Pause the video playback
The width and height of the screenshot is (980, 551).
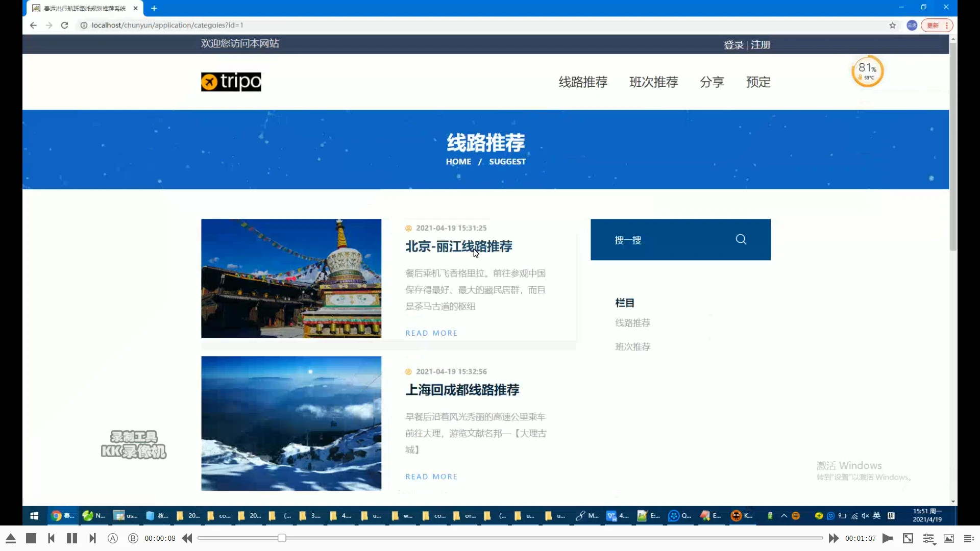click(72, 538)
